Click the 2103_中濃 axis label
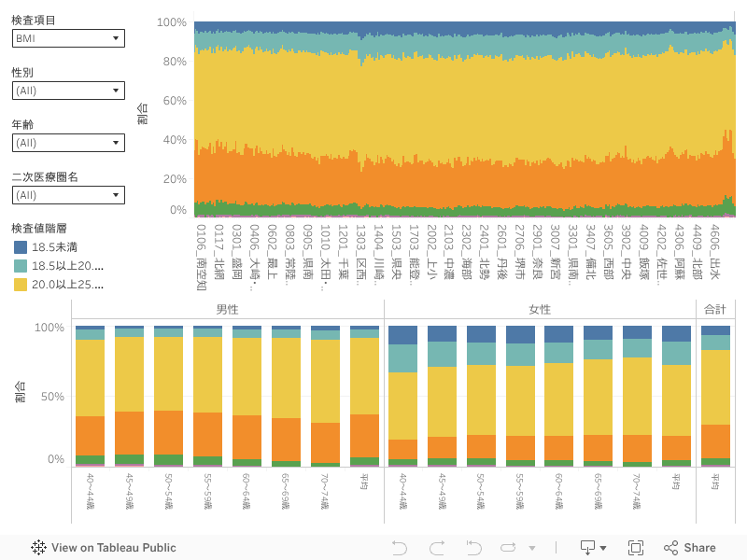Viewport: 747px width, 560px height. click(449, 251)
